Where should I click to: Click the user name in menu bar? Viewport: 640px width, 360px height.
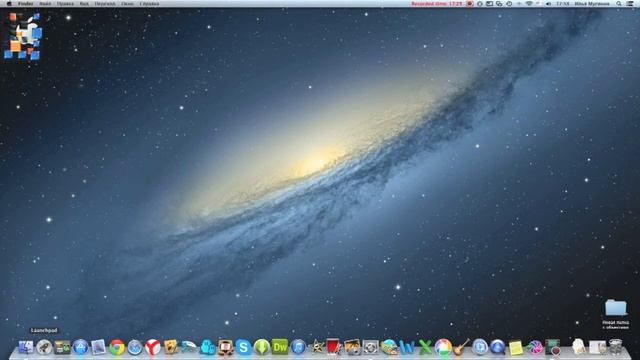[592, 4]
